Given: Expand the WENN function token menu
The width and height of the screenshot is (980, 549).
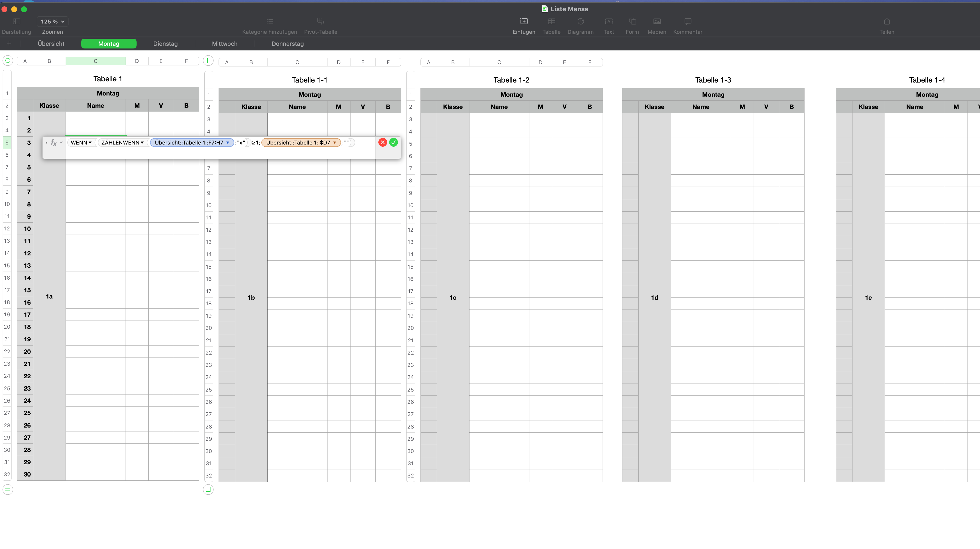Looking at the screenshot, I should click(90, 143).
